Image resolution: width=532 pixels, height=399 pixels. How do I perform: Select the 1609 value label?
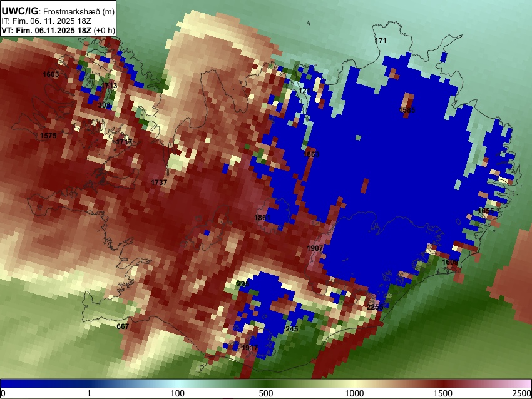click(x=450, y=262)
